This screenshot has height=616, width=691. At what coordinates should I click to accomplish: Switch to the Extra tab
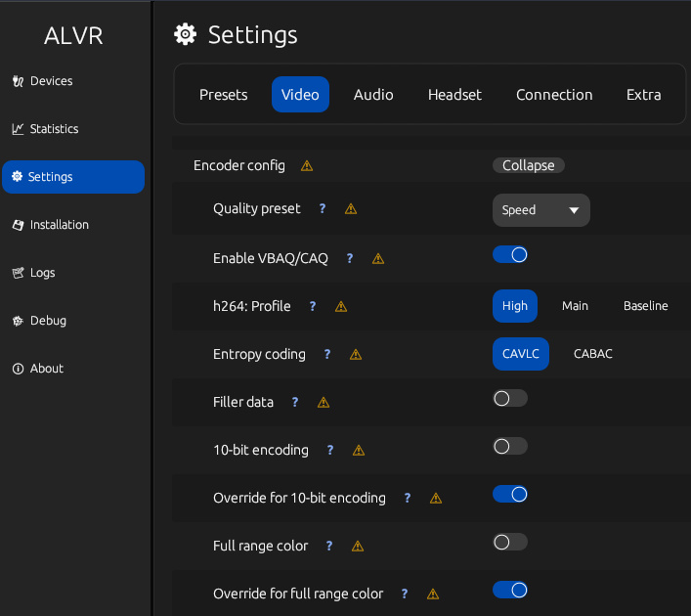tap(643, 95)
